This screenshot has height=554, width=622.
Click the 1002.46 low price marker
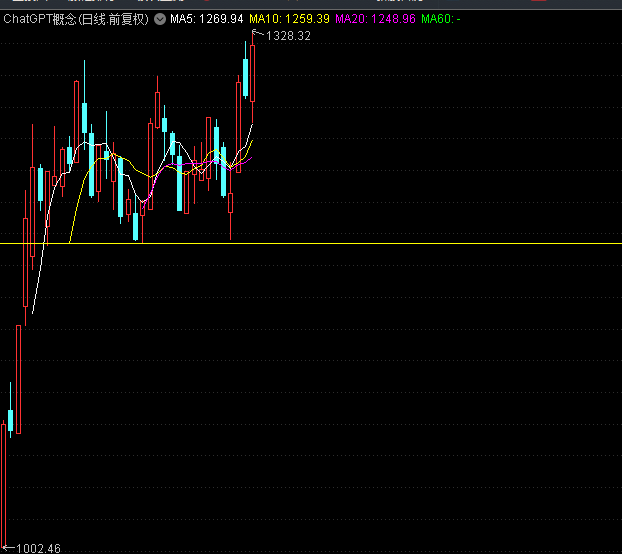tap(38, 548)
